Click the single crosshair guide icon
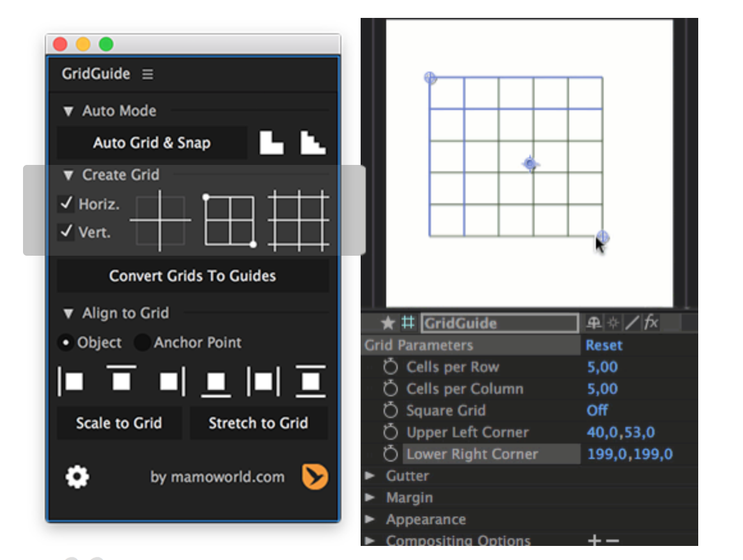Viewport: 743px width, 560px height. (160, 220)
